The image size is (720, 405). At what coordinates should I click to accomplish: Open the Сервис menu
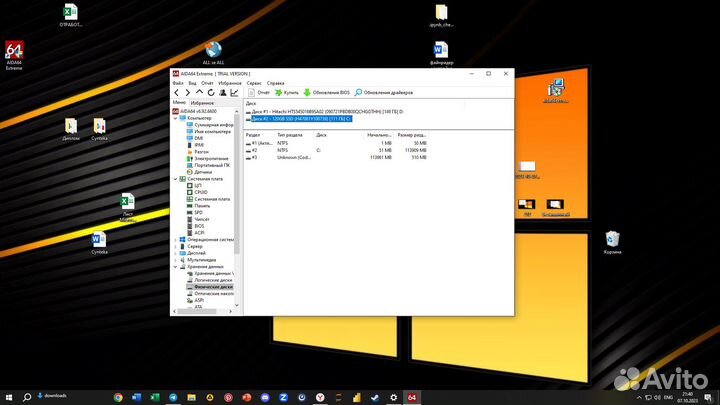click(x=254, y=83)
